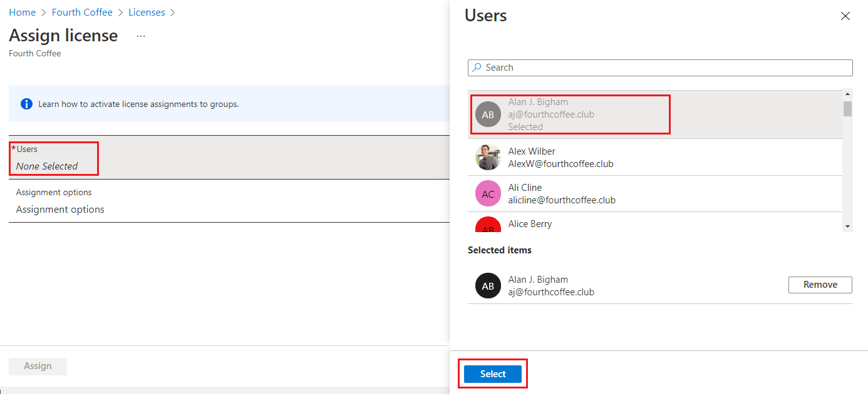Go to the Home breadcrumb

point(22,13)
